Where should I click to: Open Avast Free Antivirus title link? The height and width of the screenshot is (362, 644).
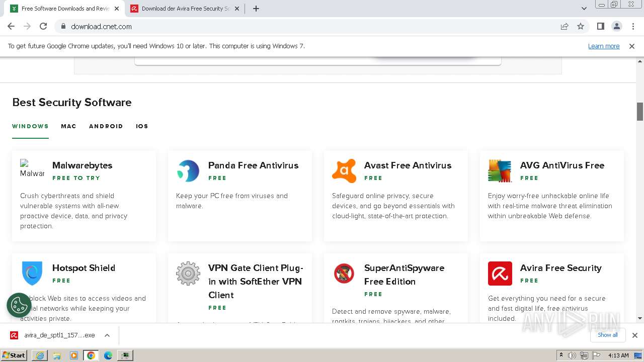(408, 165)
